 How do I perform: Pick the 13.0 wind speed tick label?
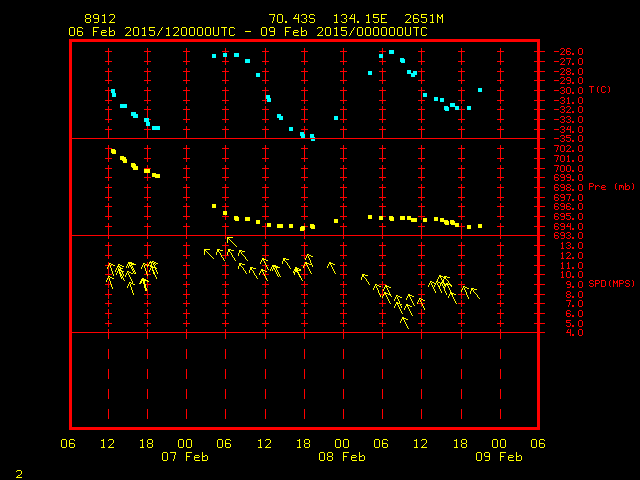[x=572, y=246]
